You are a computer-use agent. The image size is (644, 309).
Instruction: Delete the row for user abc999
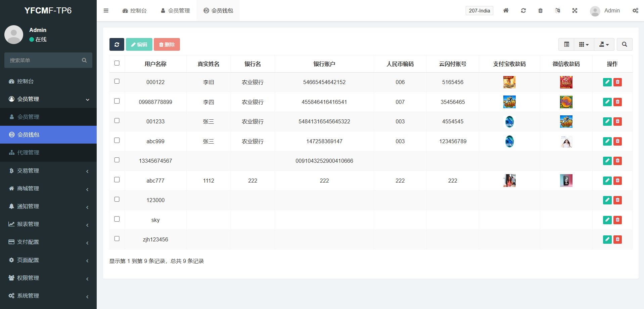tap(617, 141)
